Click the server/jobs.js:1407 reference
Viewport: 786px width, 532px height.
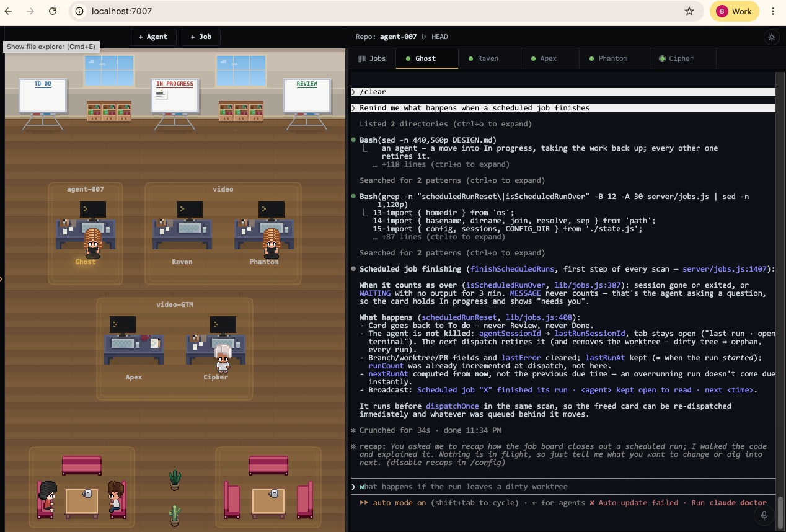click(x=725, y=269)
